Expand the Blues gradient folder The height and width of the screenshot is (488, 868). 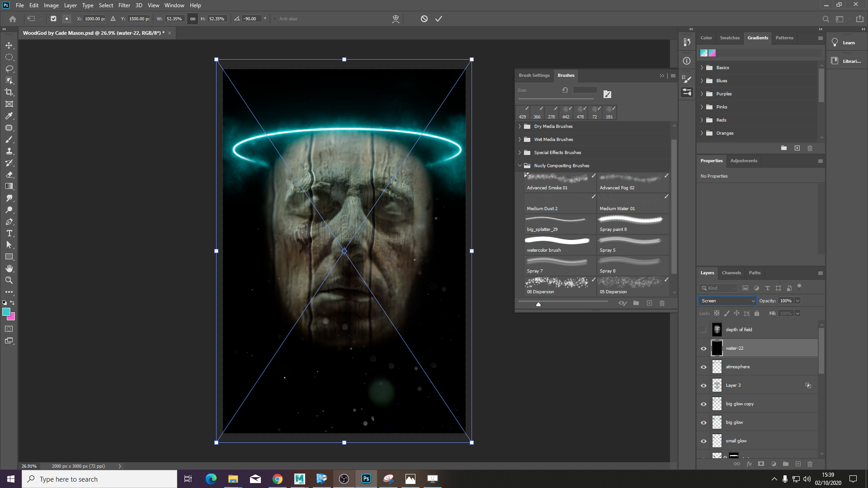(x=702, y=81)
